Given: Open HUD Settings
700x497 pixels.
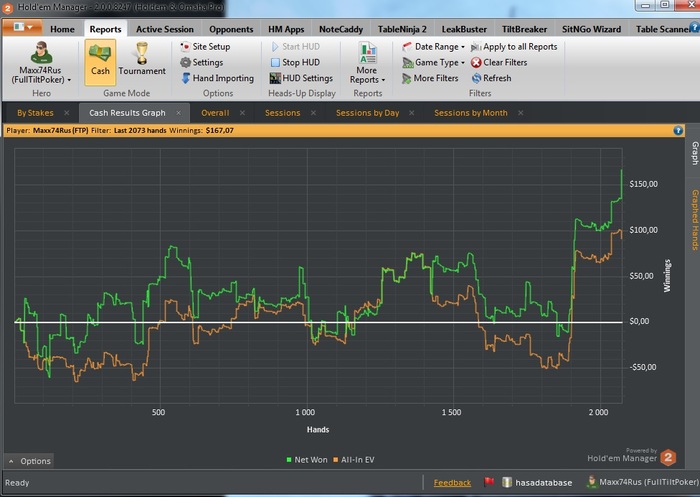Looking at the screenshot, I should 301,78.
